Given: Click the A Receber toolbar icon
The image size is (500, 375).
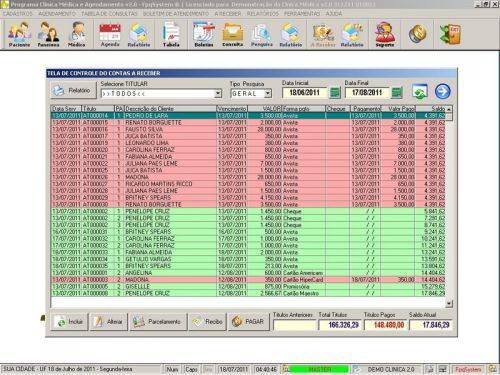Looking at the screenshot, I should 323,34.
